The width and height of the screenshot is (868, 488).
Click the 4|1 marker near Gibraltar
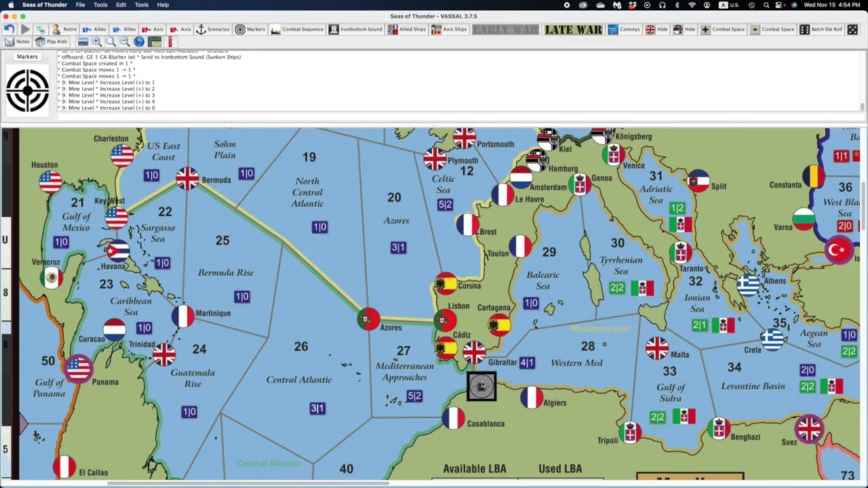point(527,363)
